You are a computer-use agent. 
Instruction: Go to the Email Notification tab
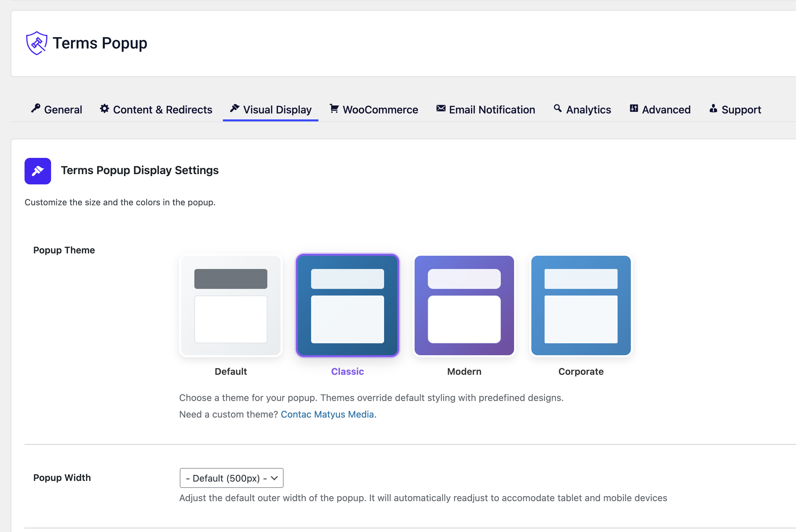coord(492,109)
